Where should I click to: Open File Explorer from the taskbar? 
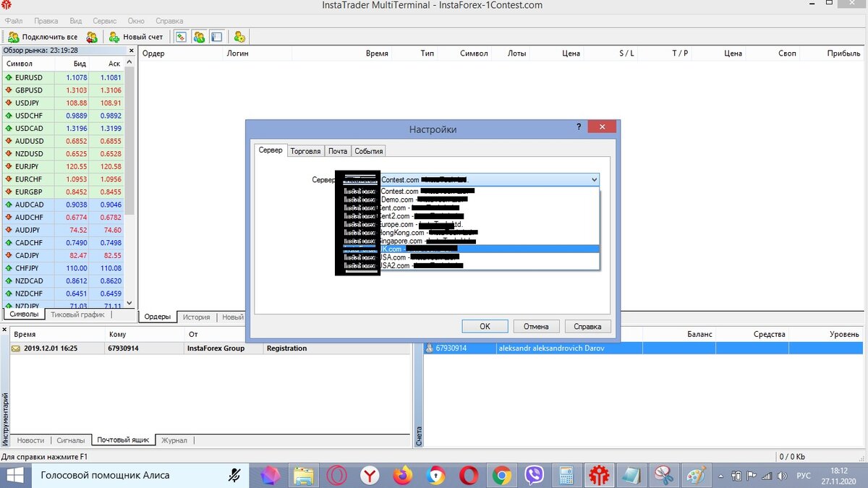303,475
